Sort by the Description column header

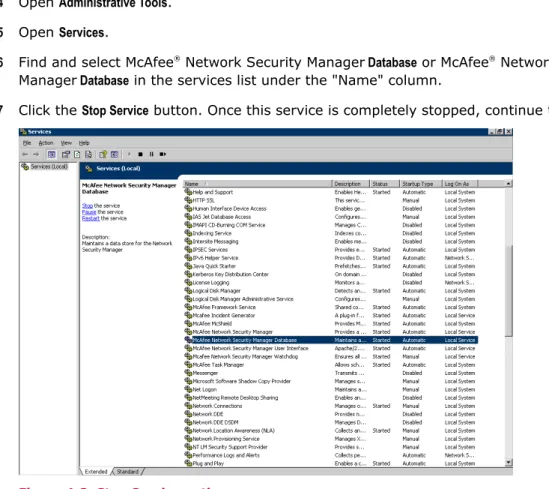(350, 184)
